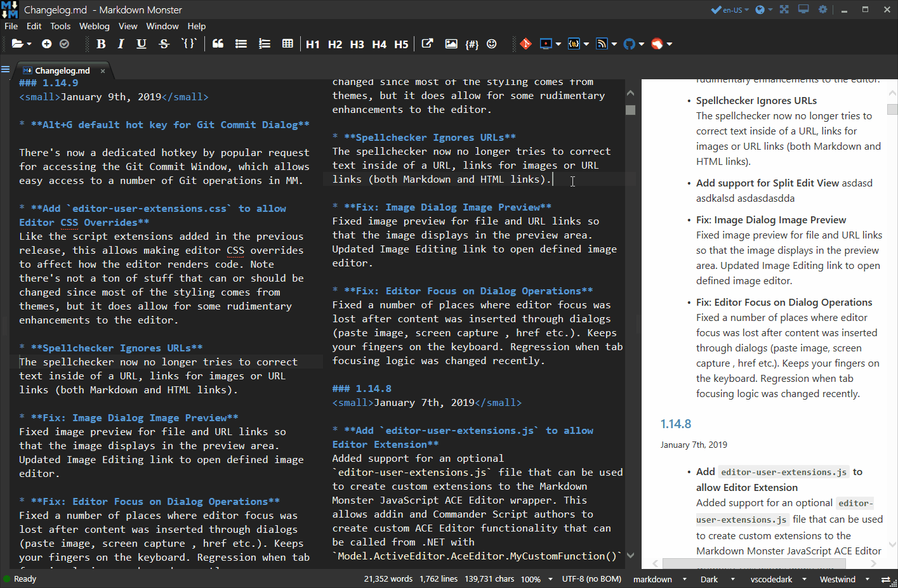Open the vscodedark editor theme dropdown
898x588 pixels.
pyautogui.click(x=804, y=579)
